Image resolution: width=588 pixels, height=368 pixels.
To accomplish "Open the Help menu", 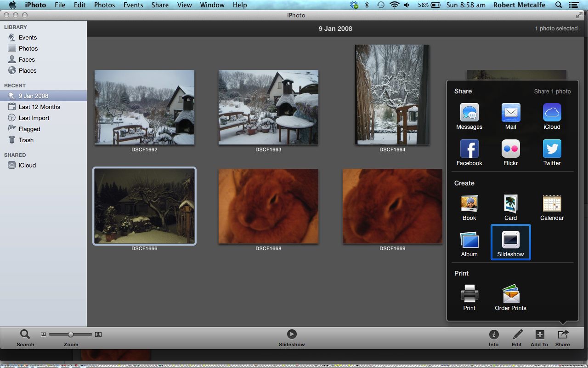I will pos(240,5).
